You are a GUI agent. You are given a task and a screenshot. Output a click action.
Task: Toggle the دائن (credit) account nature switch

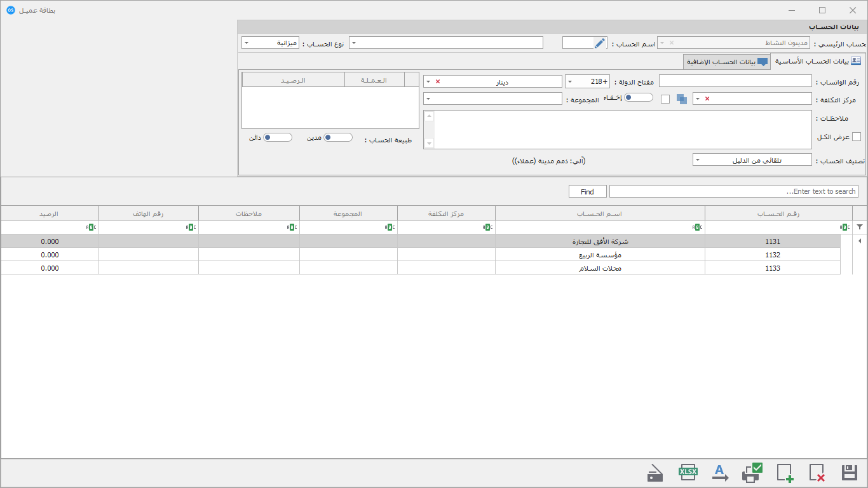pyautogui.click(x=278, y=137)
